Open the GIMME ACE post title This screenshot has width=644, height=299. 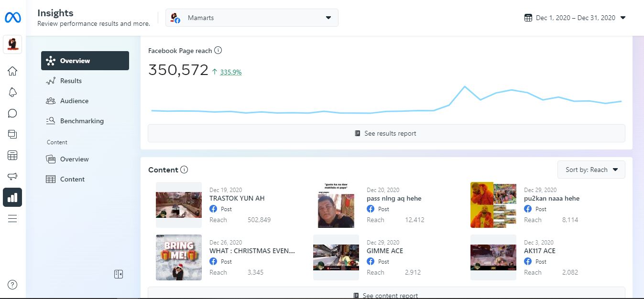(385, 251)
